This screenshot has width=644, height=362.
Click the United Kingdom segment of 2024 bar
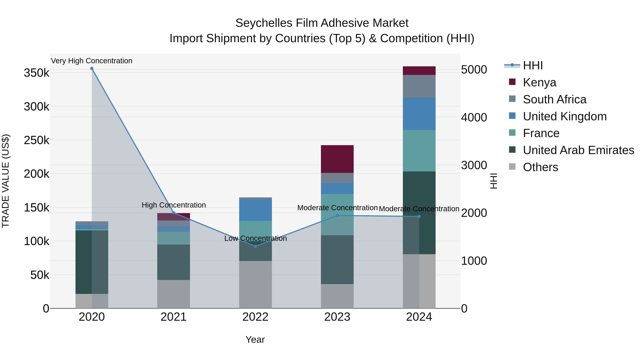click(x=419, y=114)
